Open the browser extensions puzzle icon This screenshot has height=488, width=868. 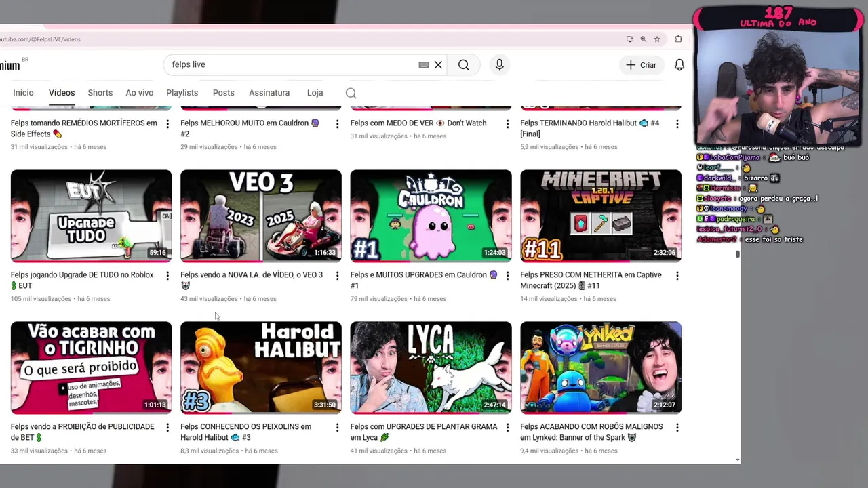click(678, 39)
